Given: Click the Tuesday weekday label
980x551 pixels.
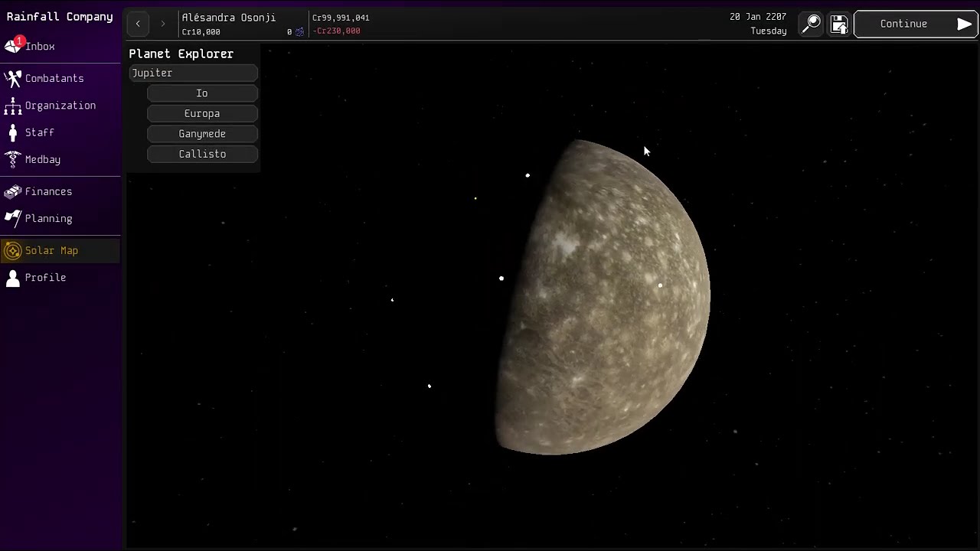Looking at the screenshot, I should pyautogui.click(x=769, y=31).
